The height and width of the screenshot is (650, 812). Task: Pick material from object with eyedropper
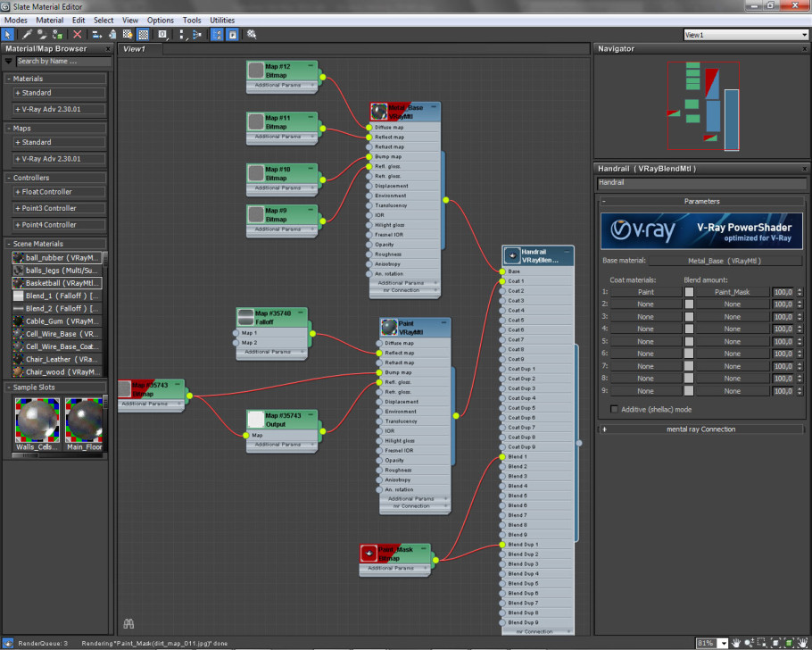(27, 34)
